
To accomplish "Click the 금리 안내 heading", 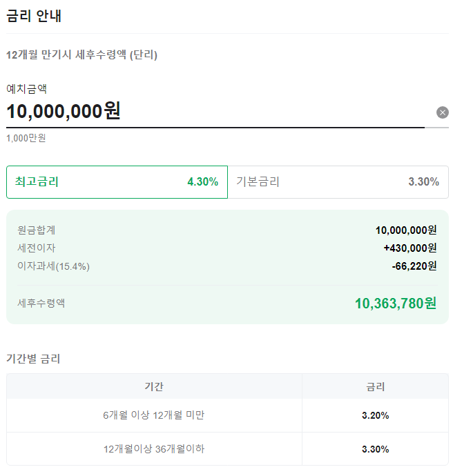I will pos(34,16).
